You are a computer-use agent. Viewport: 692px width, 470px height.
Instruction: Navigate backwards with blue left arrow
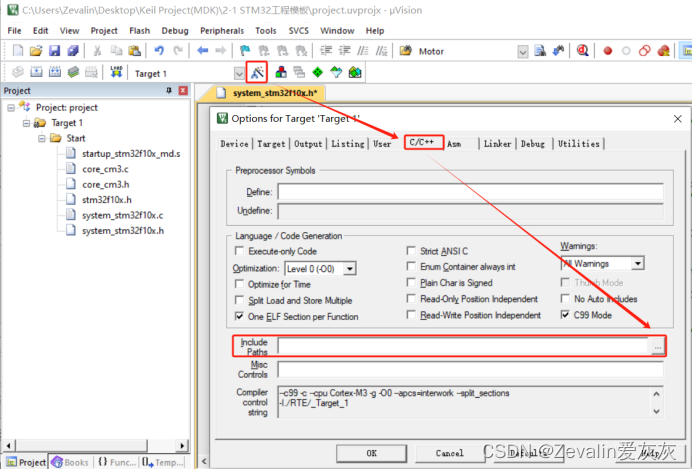click(203, 51)
